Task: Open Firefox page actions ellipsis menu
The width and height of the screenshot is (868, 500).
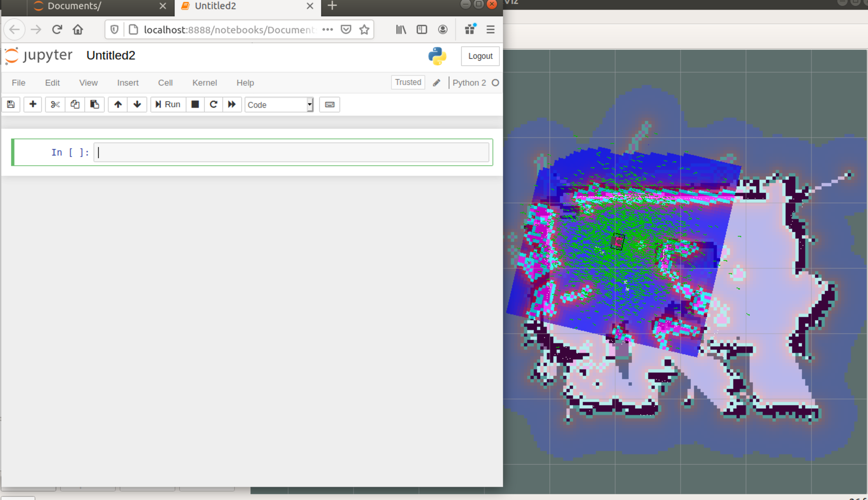Action: point(327,29)
